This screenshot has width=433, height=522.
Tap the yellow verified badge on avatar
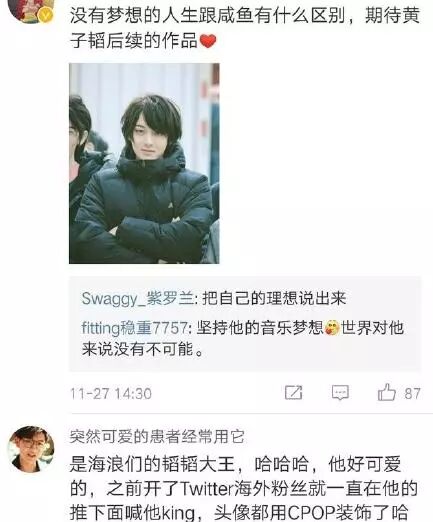[x=46, y=15]
